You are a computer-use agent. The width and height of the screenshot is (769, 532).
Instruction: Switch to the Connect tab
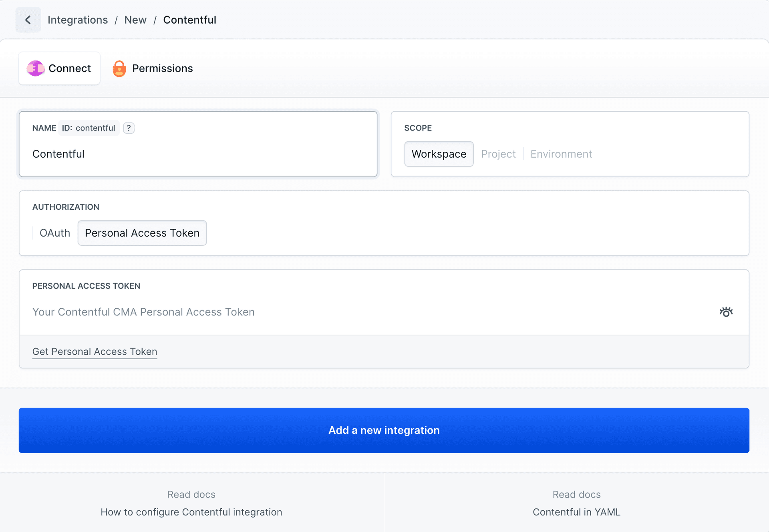pyautogui.click(x=59, y=68)
